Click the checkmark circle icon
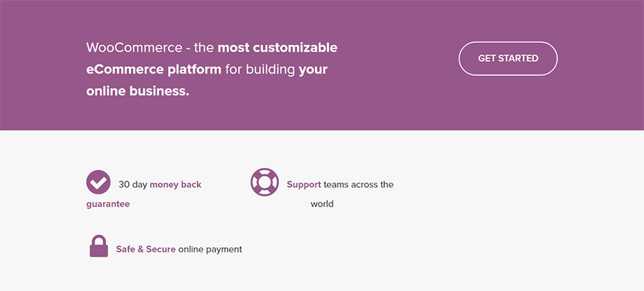644x291 pixels. pyautogui.click(x=98, y=182)
